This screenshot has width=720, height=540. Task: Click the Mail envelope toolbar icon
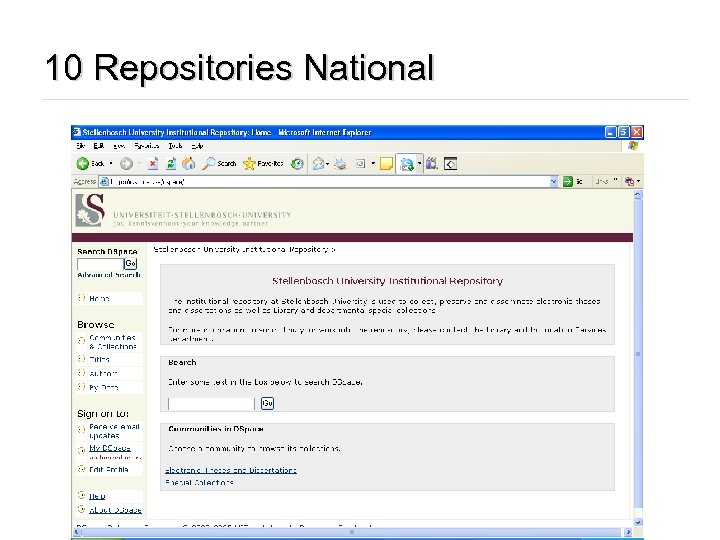(318, 163)
